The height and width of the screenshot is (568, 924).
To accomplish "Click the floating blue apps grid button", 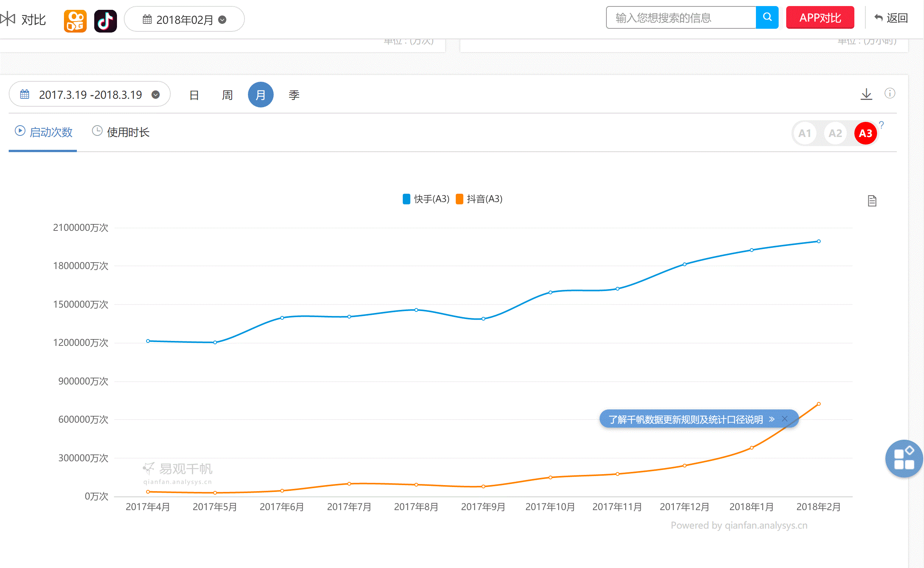I will pyautogui.click(x=904, y=458).
